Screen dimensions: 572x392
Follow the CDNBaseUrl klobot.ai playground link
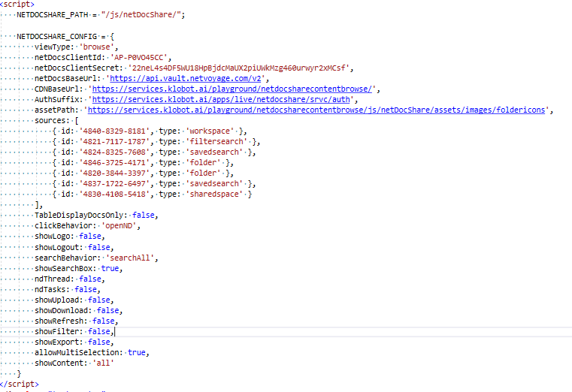tap(232, 89)
